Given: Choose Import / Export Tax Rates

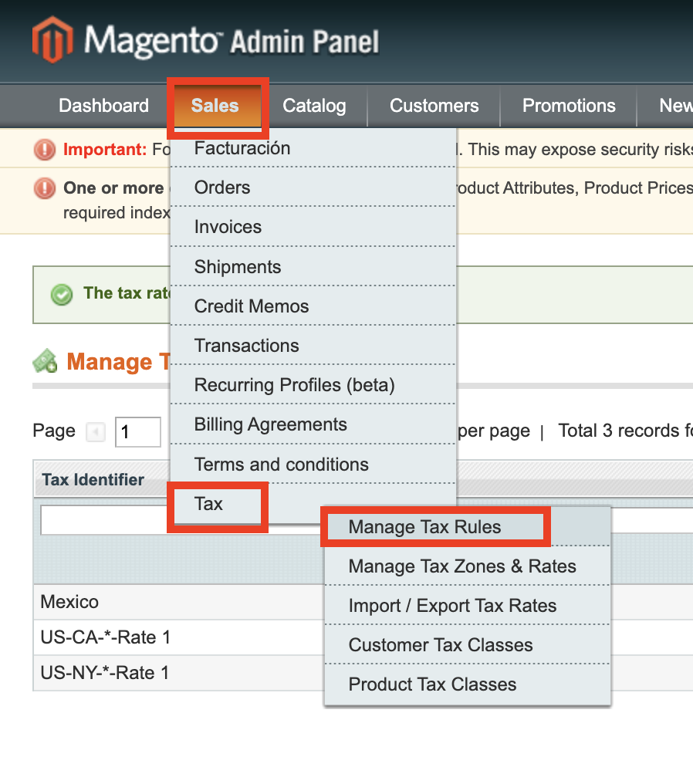Looking at the screenshot, I should click(x=467, y=606).
